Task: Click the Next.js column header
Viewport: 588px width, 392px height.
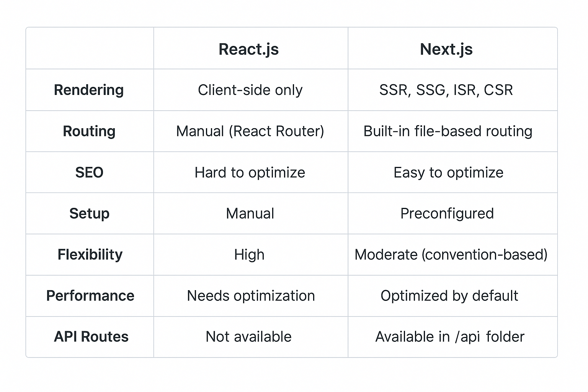Action: [446, 49]
